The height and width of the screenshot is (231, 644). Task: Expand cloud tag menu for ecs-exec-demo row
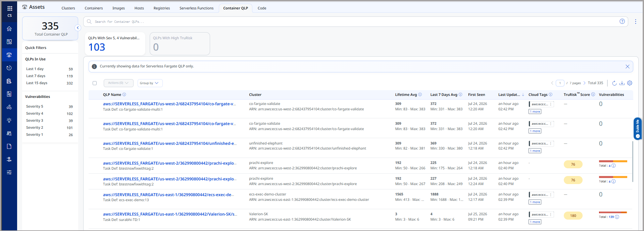tap(551, 195)
